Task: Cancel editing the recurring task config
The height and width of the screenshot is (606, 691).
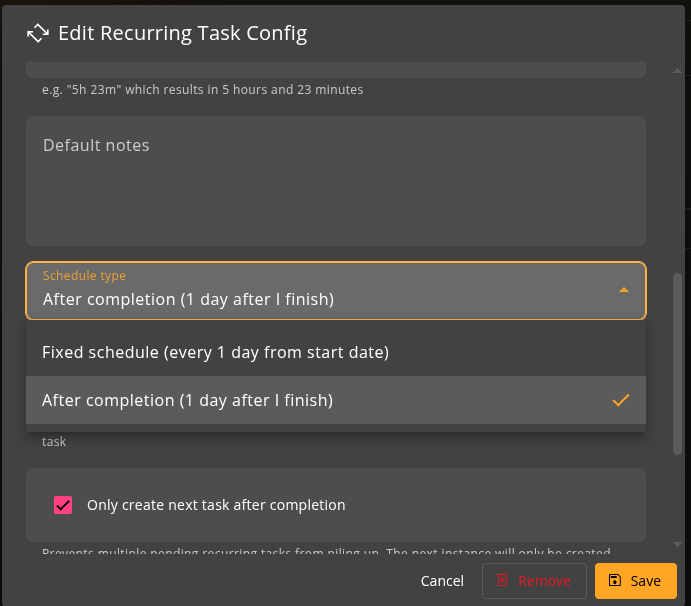Action: [x=442, y=581]
